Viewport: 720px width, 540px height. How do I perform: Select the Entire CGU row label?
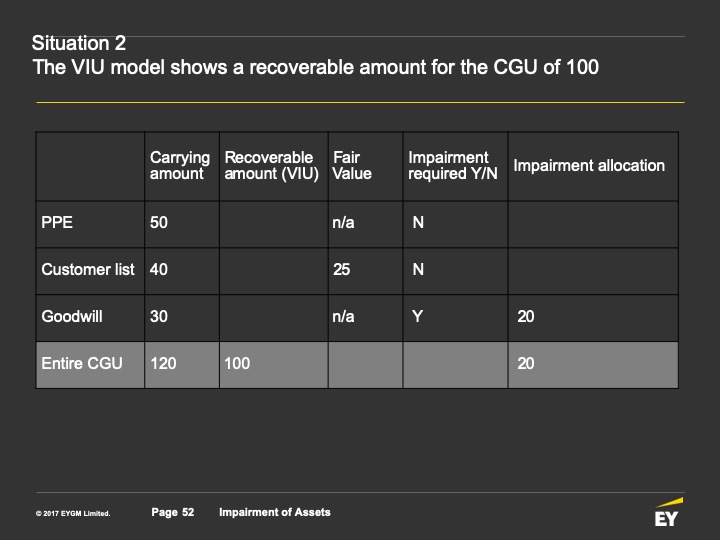82,363
